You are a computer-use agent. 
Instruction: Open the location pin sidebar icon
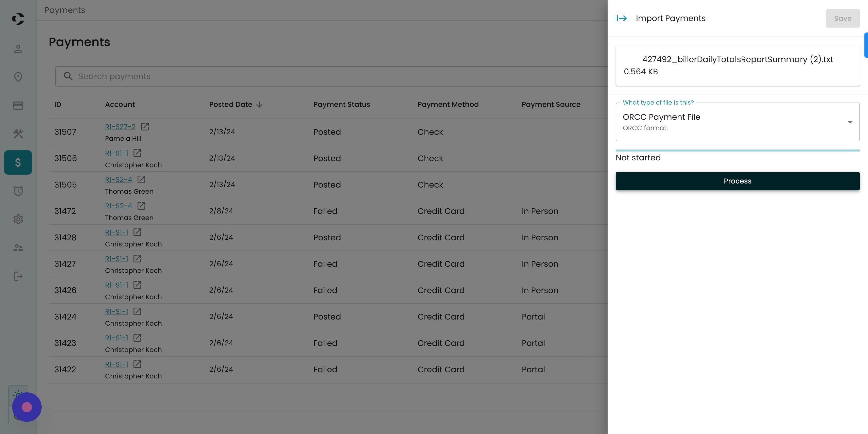(x=18, y=77)
